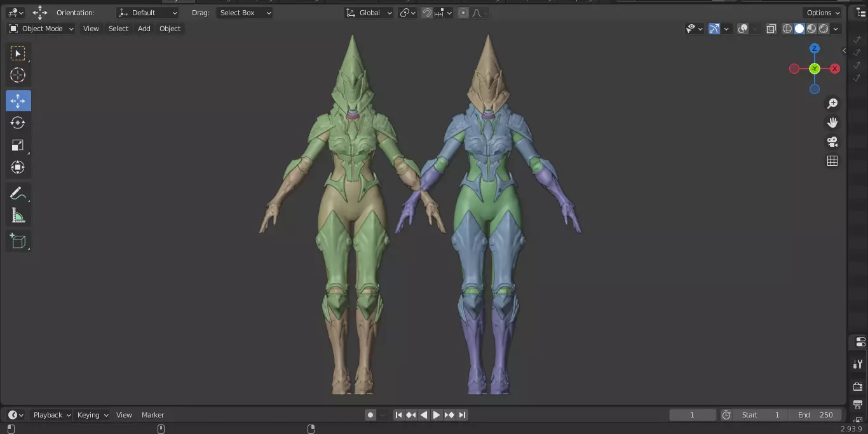Jump to previous keyframe
This screenshot has height=434, width=868.
tap(411, 415)
